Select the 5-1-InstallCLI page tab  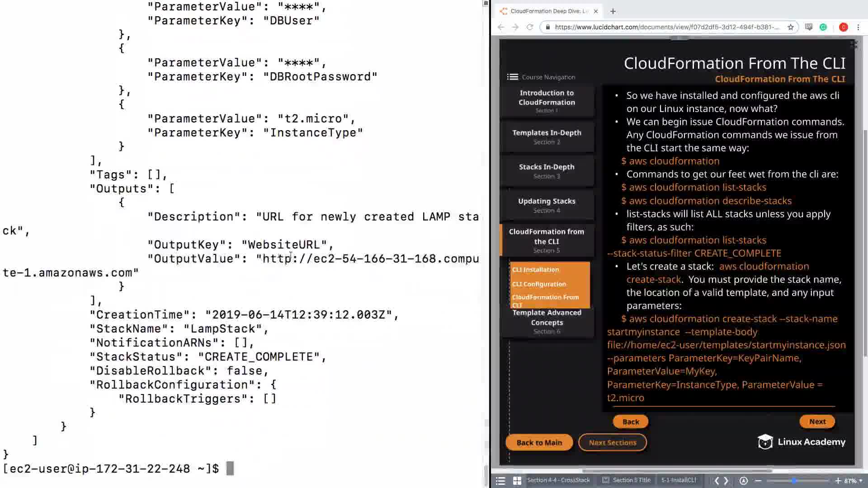coord(678,480)
